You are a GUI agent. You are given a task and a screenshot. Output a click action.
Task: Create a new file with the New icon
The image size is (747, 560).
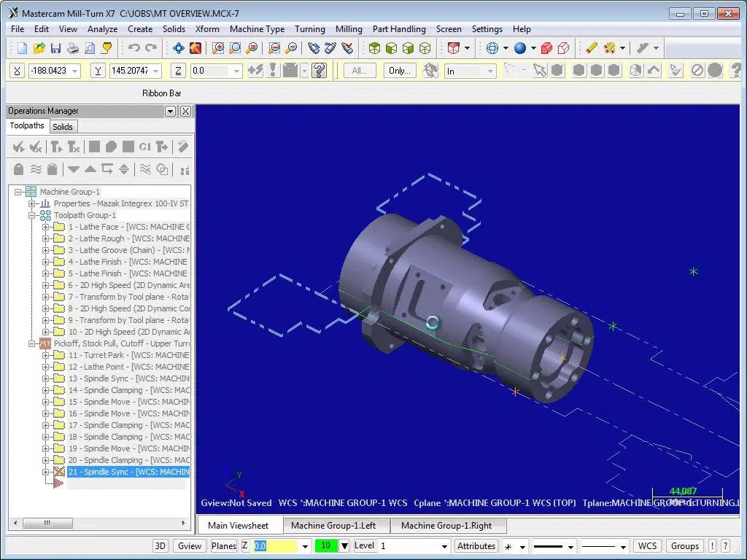[23, 48]
